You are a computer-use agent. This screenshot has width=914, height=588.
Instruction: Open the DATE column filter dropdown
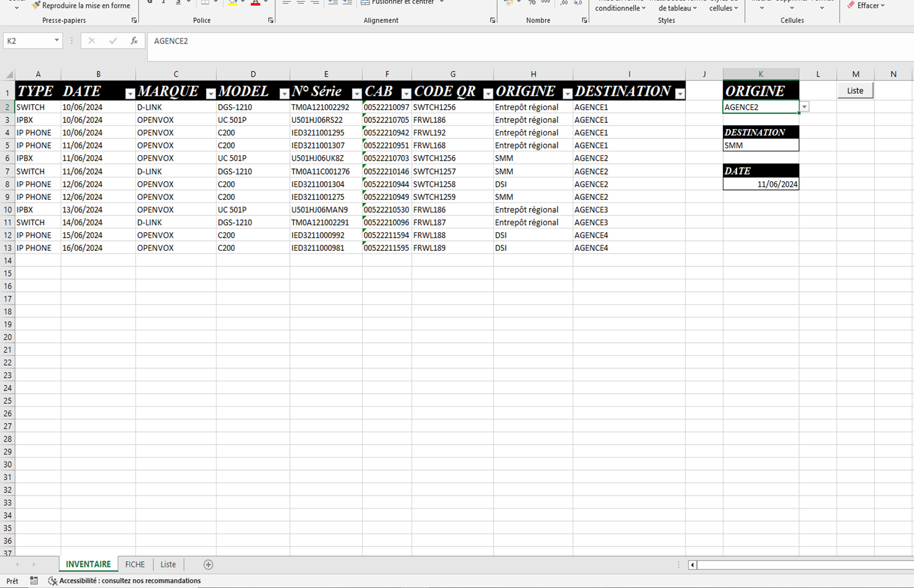point(130,94)
